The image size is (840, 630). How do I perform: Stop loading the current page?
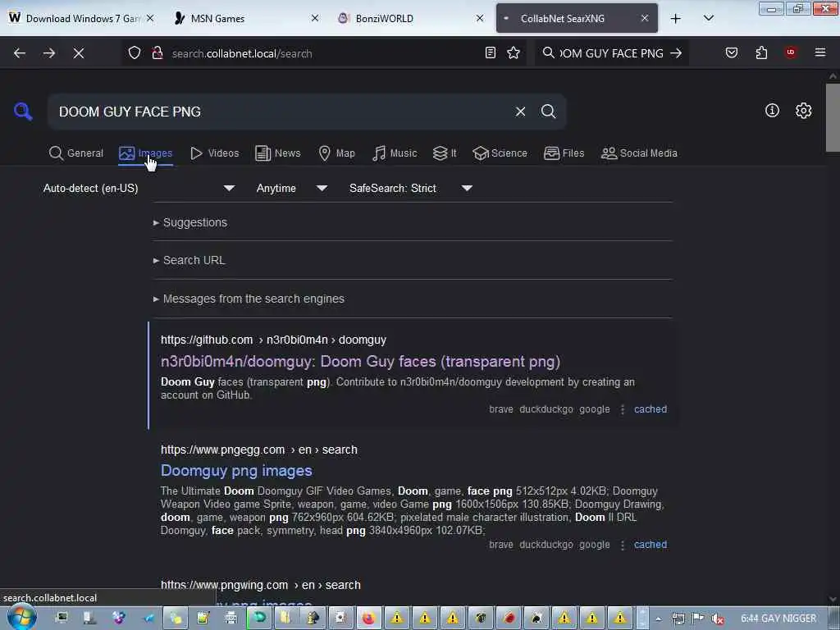click(x=78, y=53)
